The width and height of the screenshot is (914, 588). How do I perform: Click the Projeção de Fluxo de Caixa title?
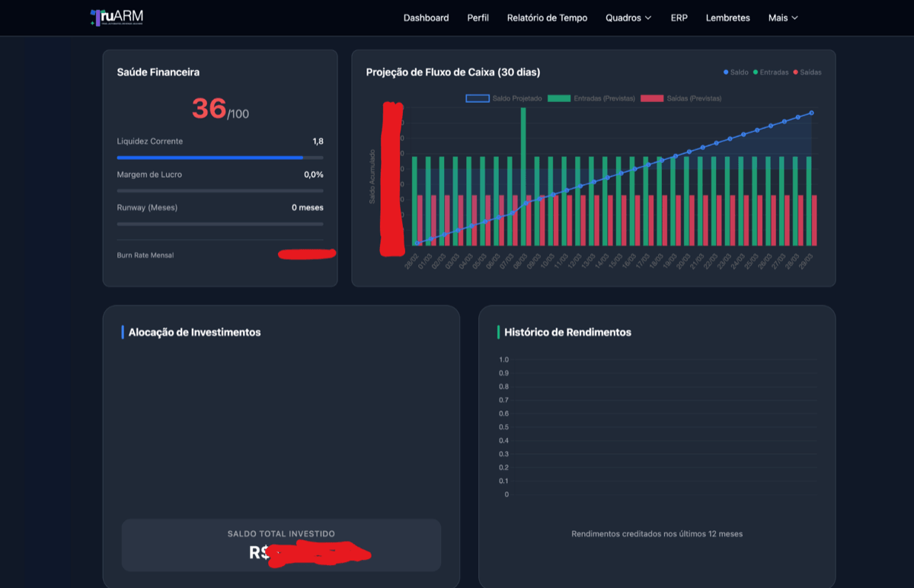click(x=453, y=72)
